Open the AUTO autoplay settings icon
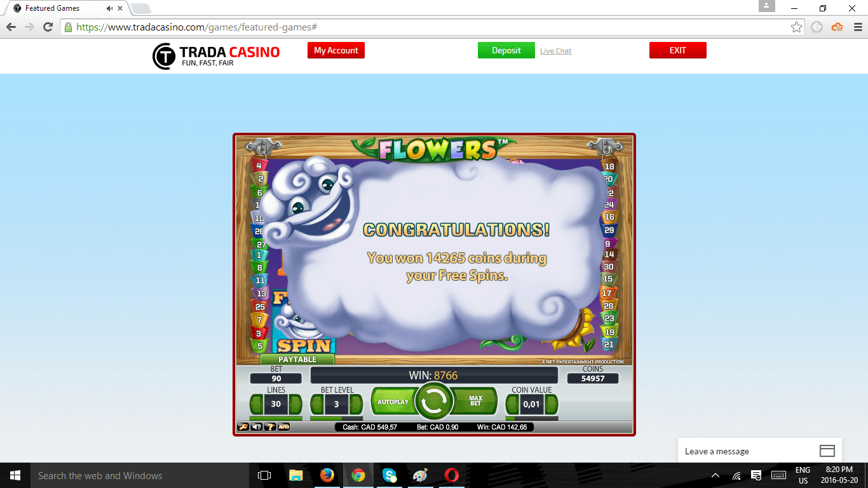This screenshot has height=488, width=868. pos(283,427)
